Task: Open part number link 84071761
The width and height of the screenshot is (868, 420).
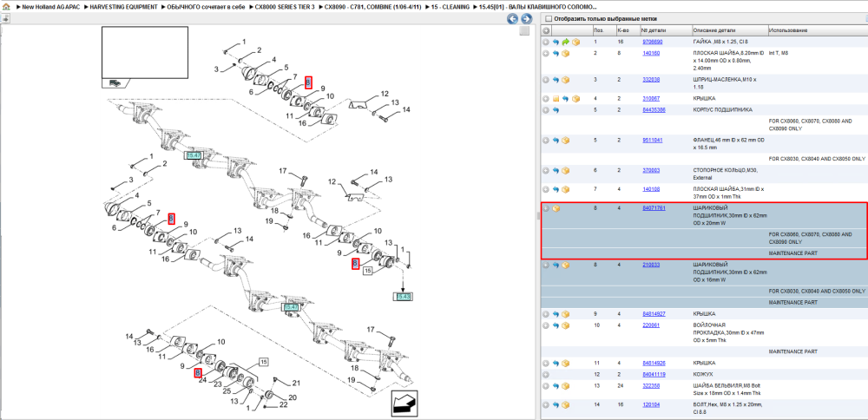Action: tap(654, 208)
